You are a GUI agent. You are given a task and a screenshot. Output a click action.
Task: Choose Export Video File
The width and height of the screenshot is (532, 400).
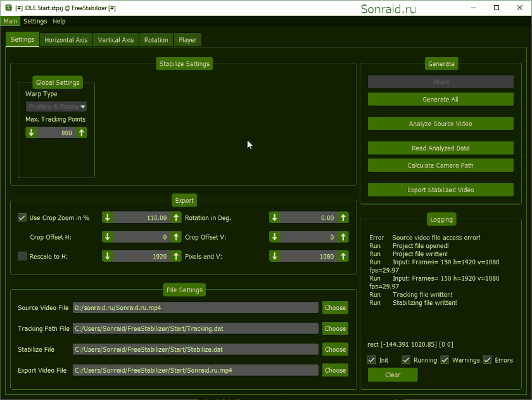(x=335, y=370)
